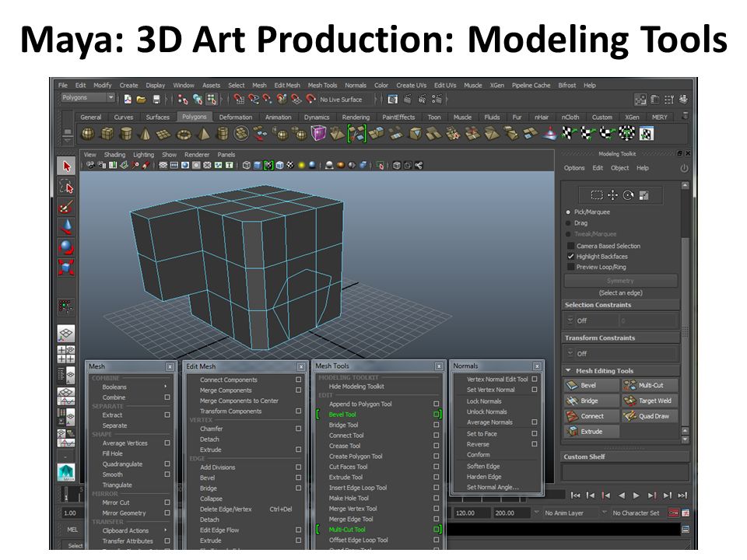Create a polygon cube from shelf

click(x=107, y=134)
